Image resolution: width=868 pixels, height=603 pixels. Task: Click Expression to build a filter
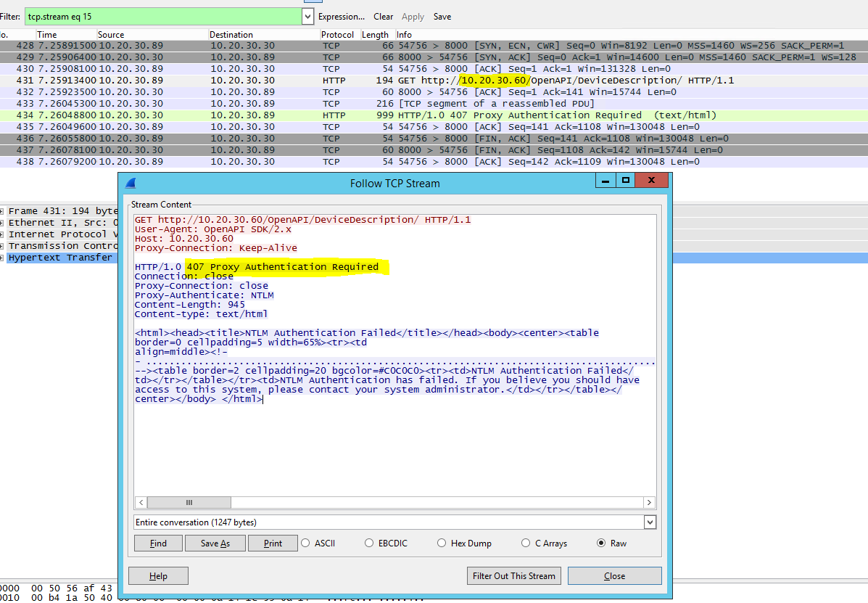click(341, 16)
